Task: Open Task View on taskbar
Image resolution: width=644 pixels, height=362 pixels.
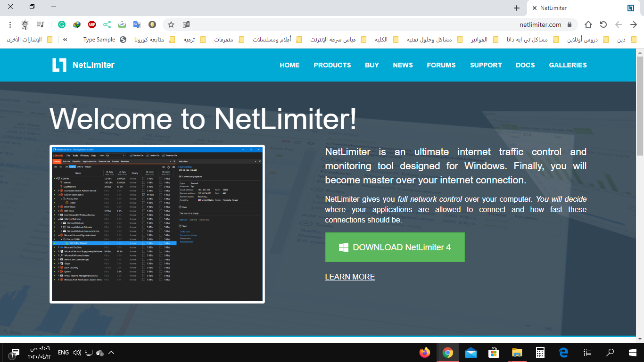Action: coord(587,353)
